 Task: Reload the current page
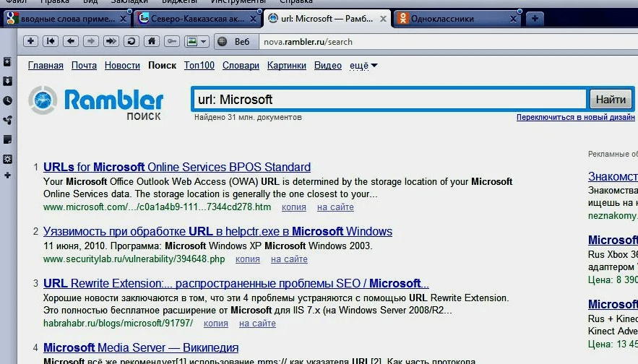coord(132,41)
